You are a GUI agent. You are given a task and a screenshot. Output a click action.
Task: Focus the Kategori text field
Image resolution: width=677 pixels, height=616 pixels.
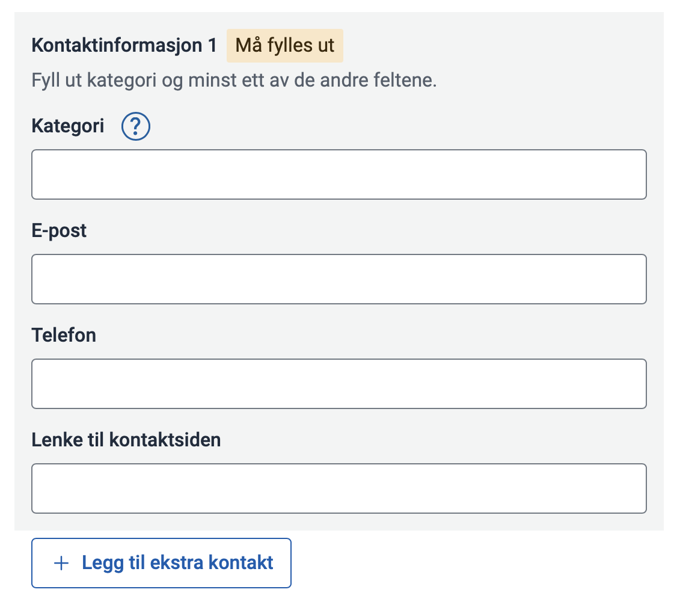(x=338, y=174)
